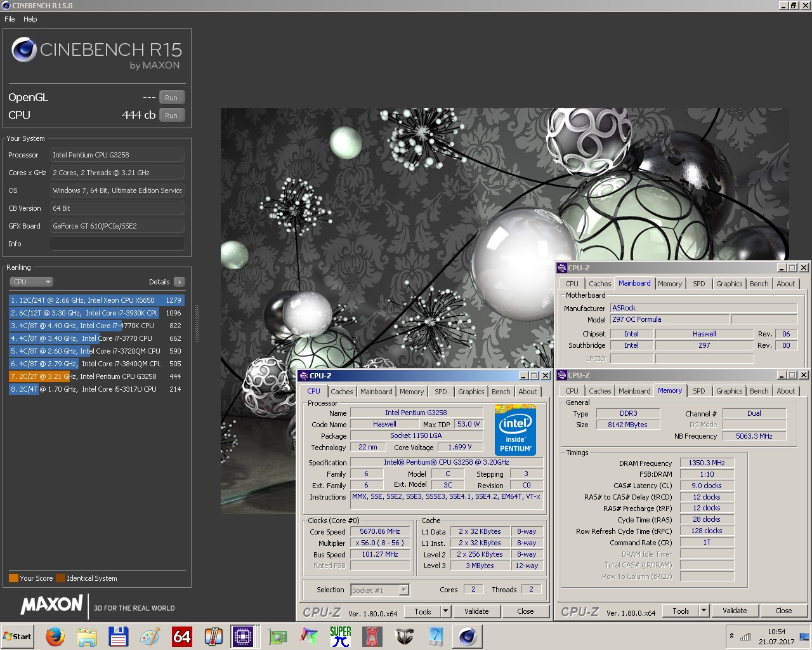This screenshot has width=812, height=650.
Task: Select Graphics tab in Mainboard CPU-Z window
Action: click(729, 284)
